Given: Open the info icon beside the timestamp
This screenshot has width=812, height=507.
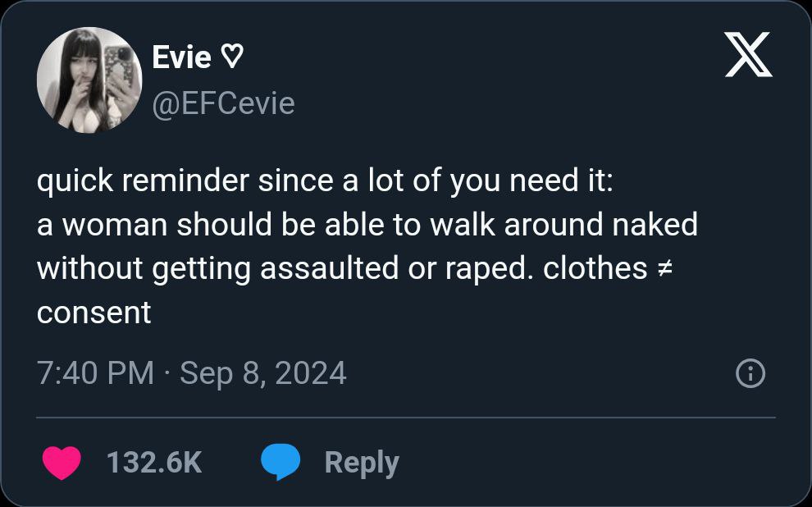Looking at the screenshot, I should [750, 374].
